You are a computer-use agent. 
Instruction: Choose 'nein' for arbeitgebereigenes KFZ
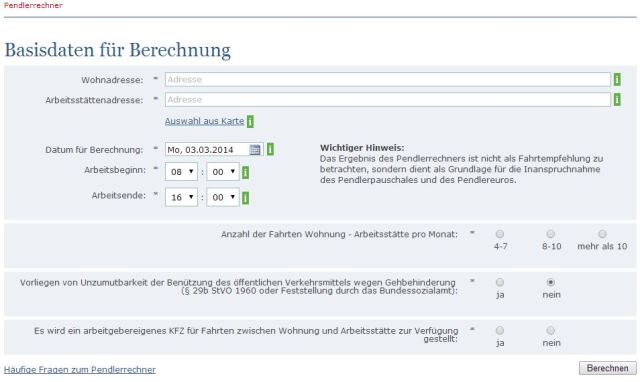point(551,330)
